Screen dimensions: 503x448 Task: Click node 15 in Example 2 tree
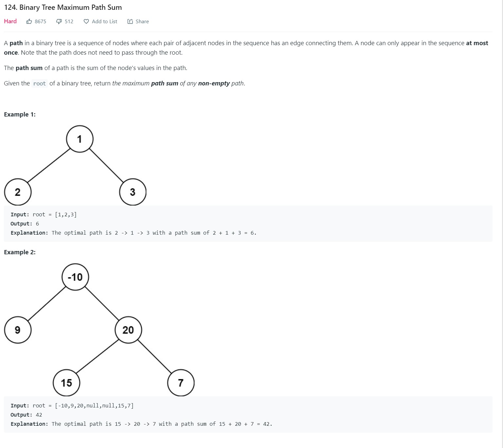(x=66, y=383)
